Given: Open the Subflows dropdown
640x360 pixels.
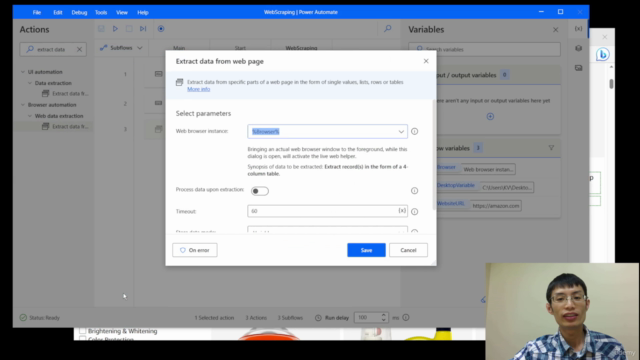Looking at the screenshot, I should click(x=121, y=48).
